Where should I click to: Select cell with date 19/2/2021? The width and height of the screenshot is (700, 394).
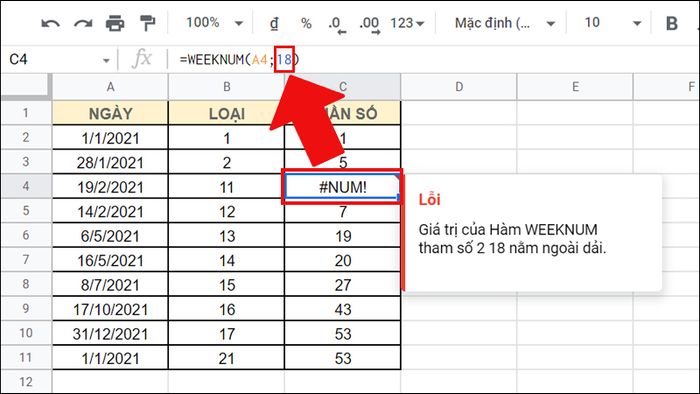click(110, 187)
